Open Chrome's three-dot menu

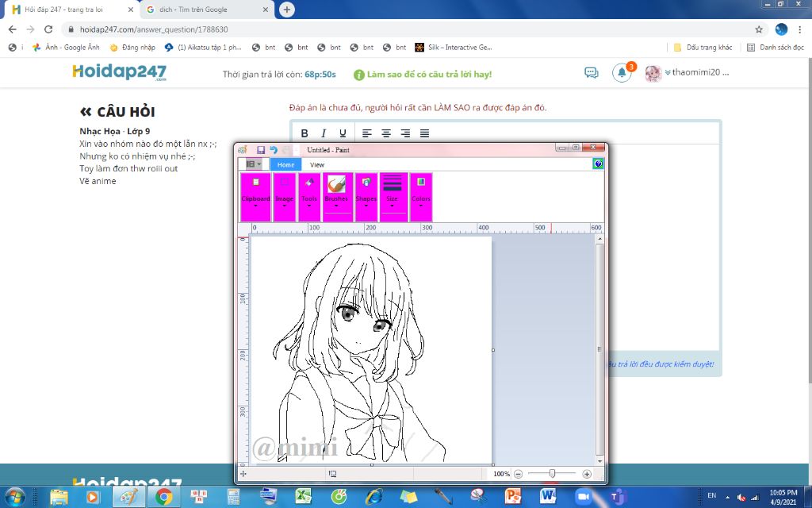click(x=800, y=29)
